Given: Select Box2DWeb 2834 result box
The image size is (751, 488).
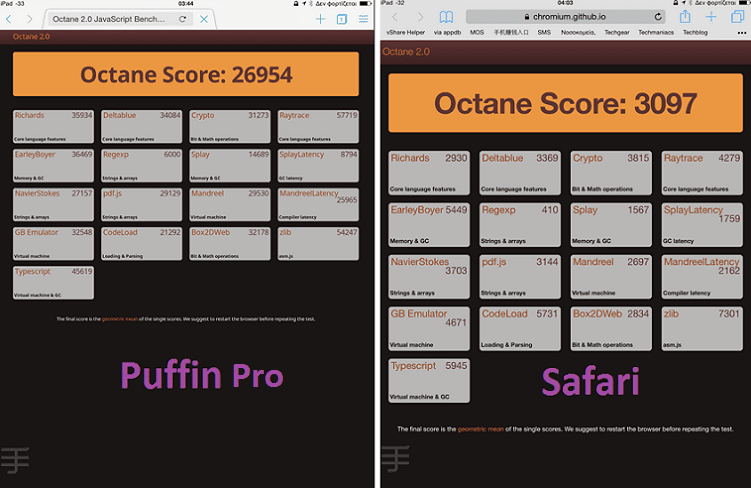Looking at the screenshot, I should (x=611, y=329).
